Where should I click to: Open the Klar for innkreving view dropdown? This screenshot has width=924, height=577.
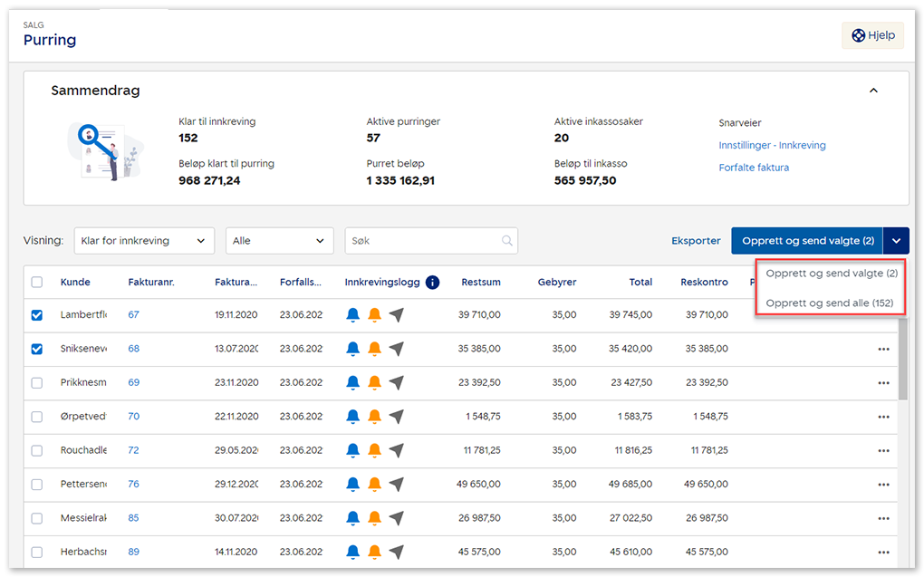click(x=144, y=241)
